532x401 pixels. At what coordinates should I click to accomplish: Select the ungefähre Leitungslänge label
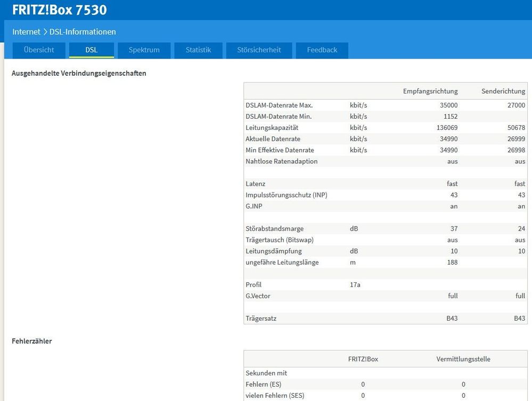tap(282, 262)
